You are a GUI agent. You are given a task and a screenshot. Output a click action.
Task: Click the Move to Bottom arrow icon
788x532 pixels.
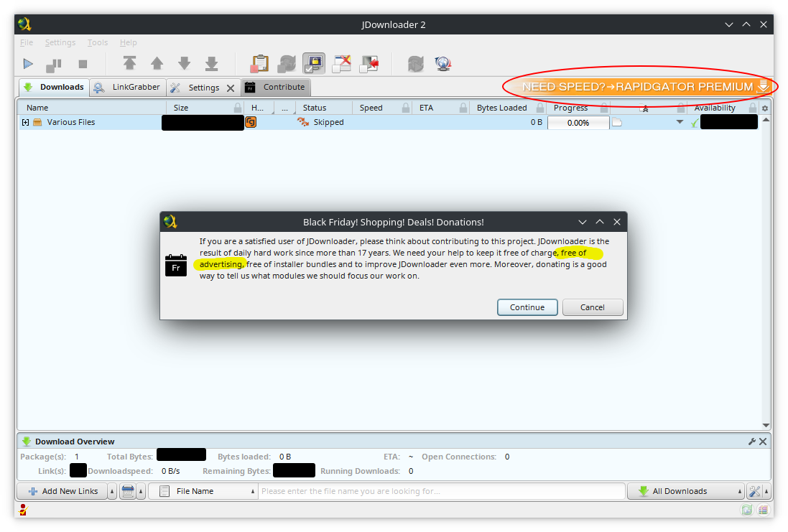[211, 64]
